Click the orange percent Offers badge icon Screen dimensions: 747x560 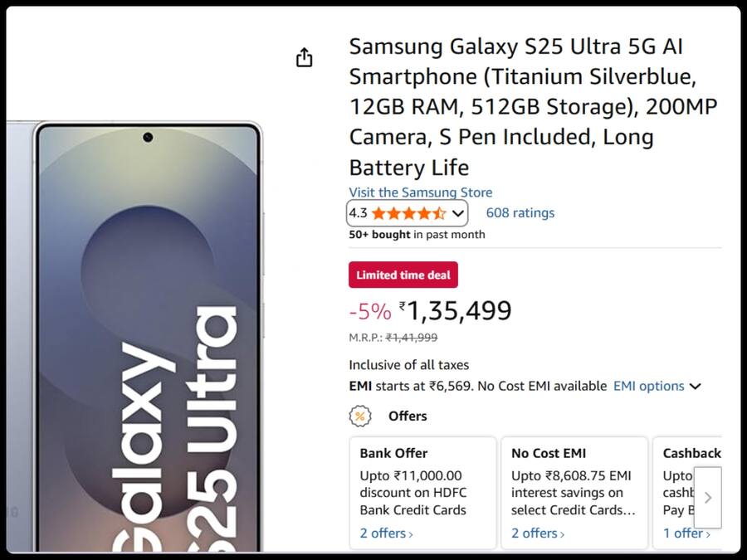coord(359,416)
